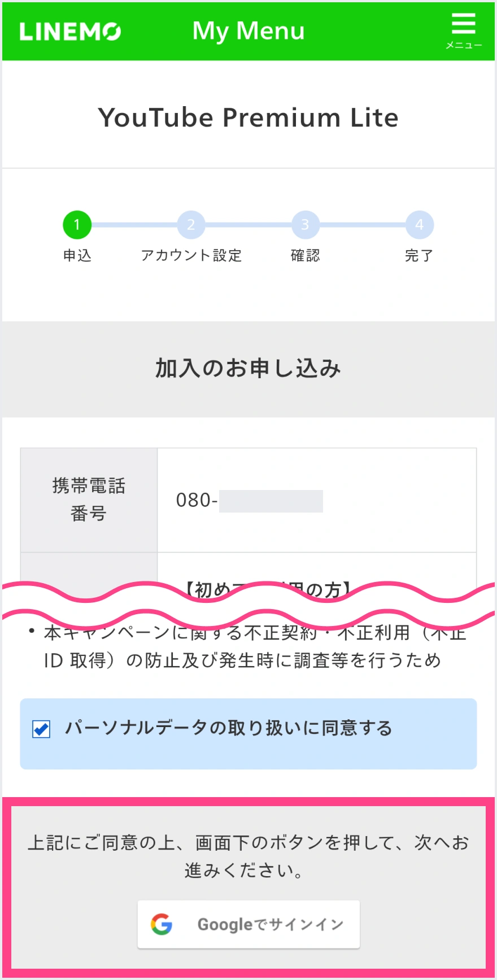The width and height of the screenshot is (497, 980).
Task: Click the メニュー label under the hamburger
Action: (x=464, y=46)
